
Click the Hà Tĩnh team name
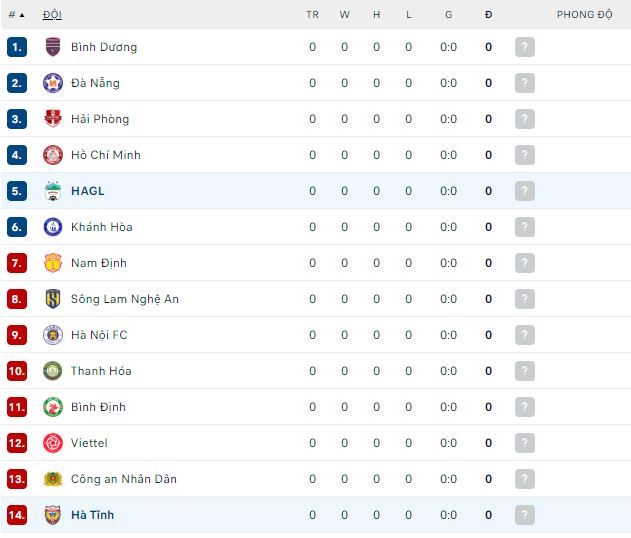pyautogui.click(x=92, y=515)
